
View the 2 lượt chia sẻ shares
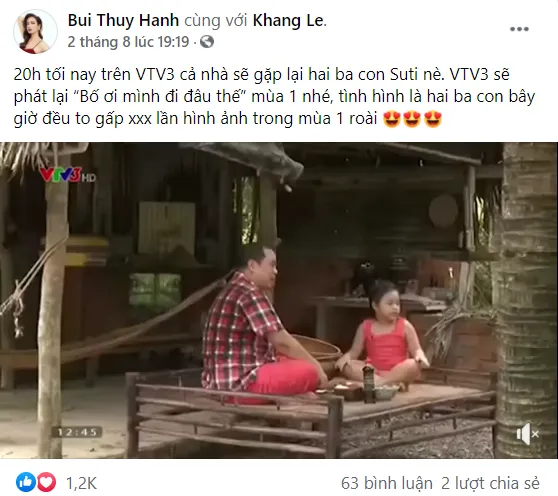(x=490, y=483)
